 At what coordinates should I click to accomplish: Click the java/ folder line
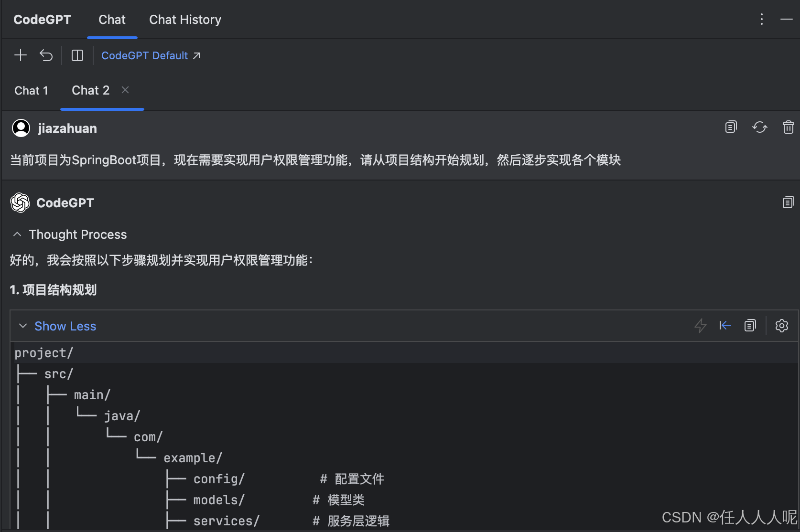[122, 416]
